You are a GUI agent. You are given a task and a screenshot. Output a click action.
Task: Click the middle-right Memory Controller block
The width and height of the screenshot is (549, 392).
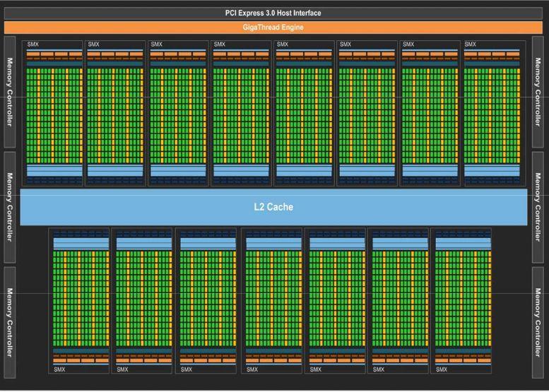(x=538, y=207)
